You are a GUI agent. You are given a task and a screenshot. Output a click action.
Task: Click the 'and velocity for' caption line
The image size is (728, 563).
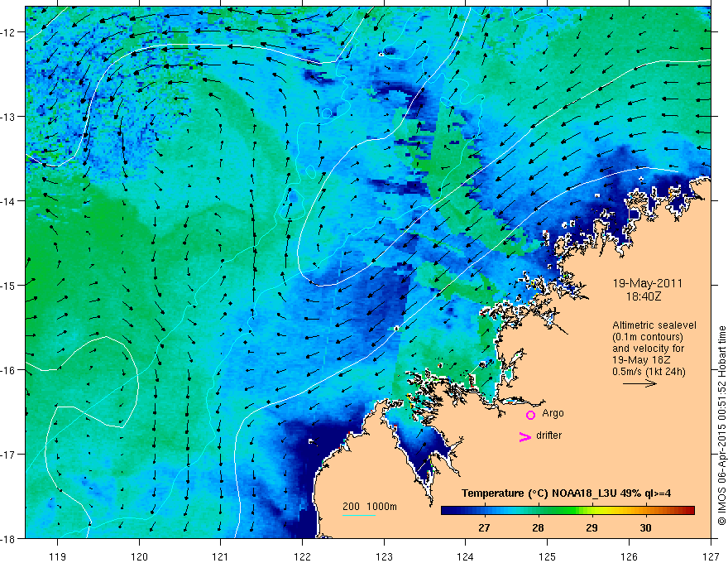click(648, 349)
